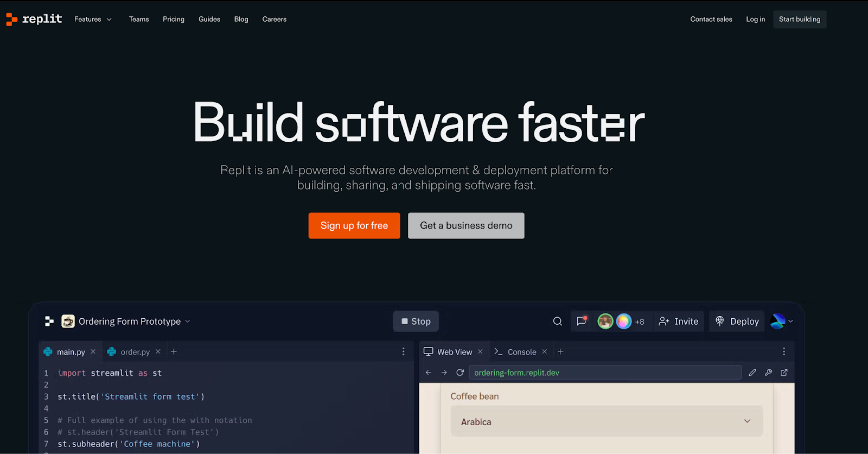The image size is (868, 454).
Task: Open the Teams page
Action: coord(139,19)
